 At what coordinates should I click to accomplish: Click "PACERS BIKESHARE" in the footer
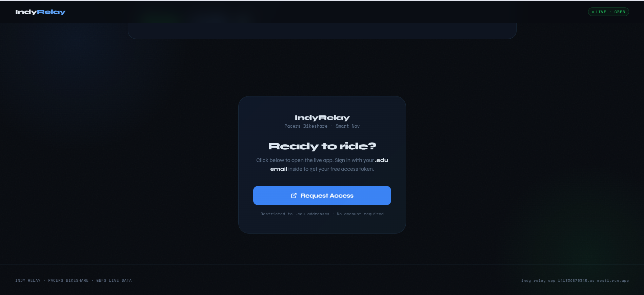(x=68, y=280)
